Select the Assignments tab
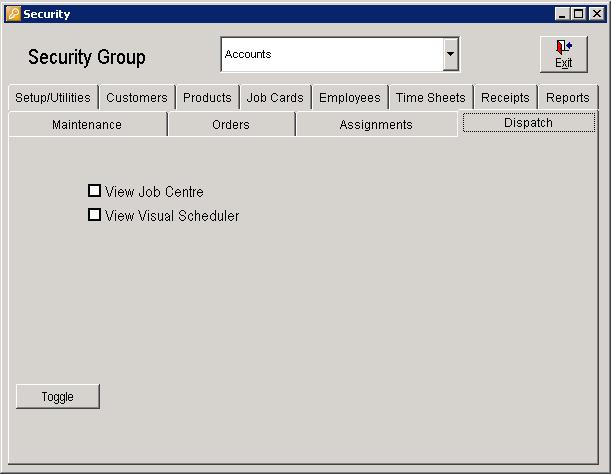611x474 pixels. (376, 125)
